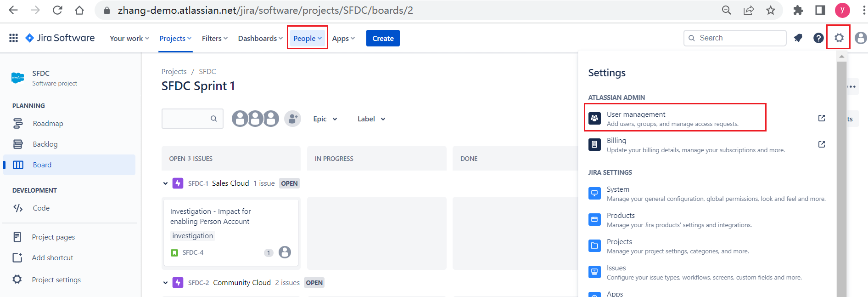The width and height of the screenshot is (868, 297).
Task: Reload the page with browser refresh icon
Action: (57, 10)
